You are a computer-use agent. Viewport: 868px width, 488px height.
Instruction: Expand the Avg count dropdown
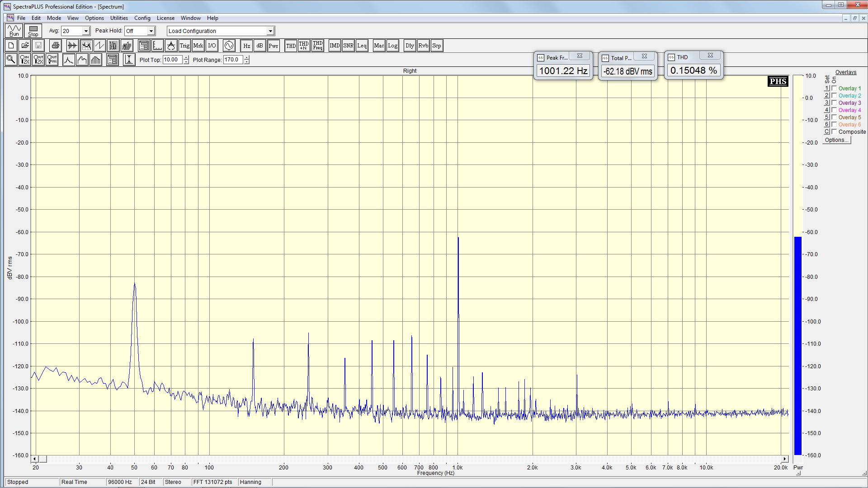(86, 31)
